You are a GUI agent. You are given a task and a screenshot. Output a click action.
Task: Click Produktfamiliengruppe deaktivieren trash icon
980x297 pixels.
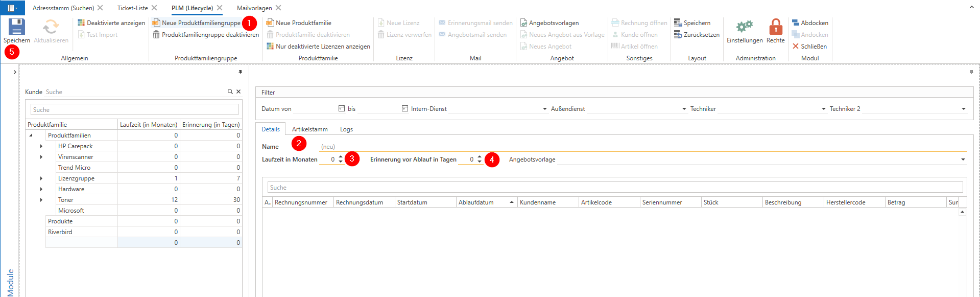pyautogui.click(x=156, y=35)
